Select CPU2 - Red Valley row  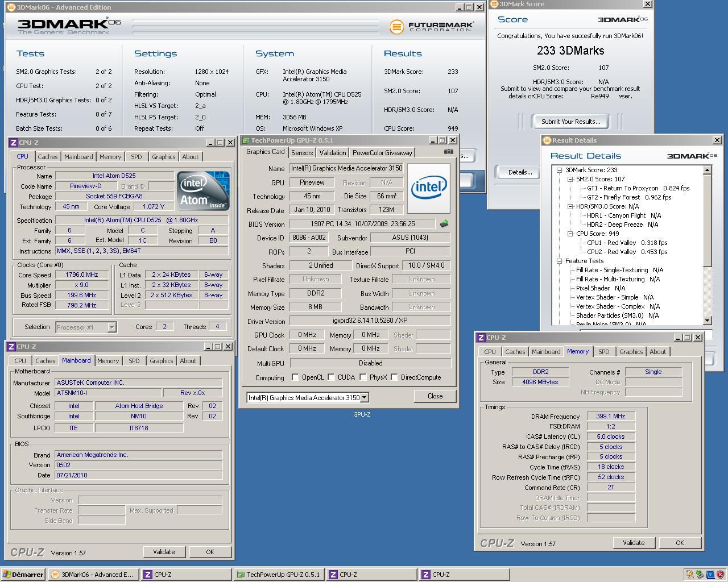[627, 252]
